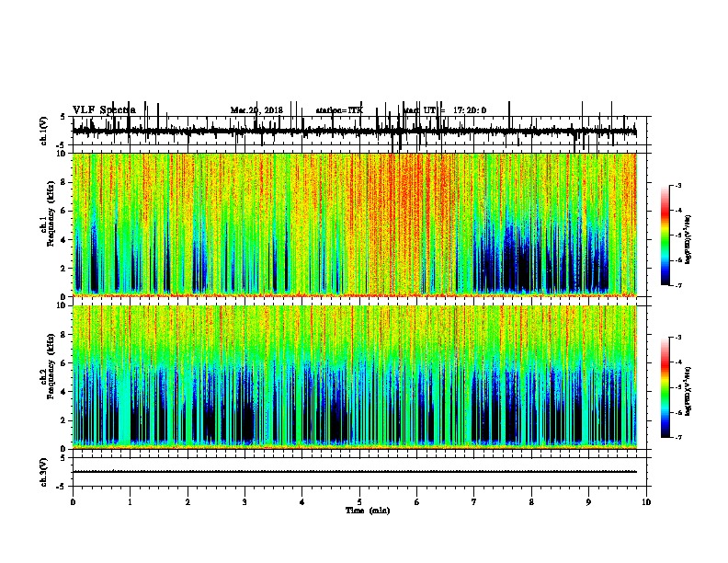The height and width of the screenshot is (563, 728).
Task: Click the time axis tick label "6"
Action: click(417, 502)
